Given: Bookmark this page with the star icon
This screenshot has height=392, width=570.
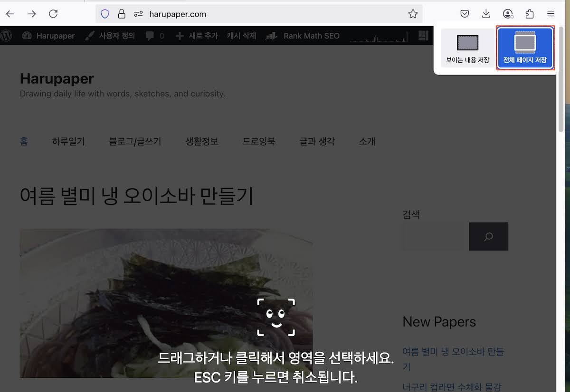Looking at the screenshot, I should pos(413,14).
